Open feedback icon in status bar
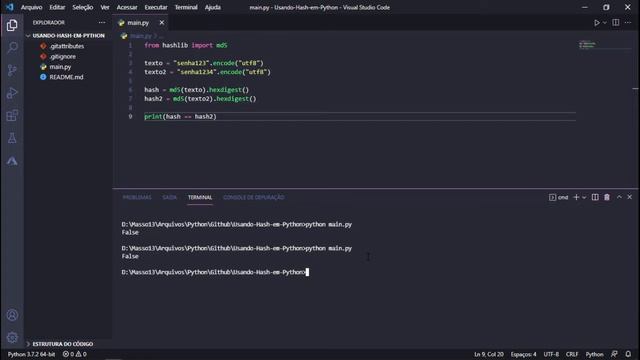Viewport: 640px width, 360px height. 614,354
